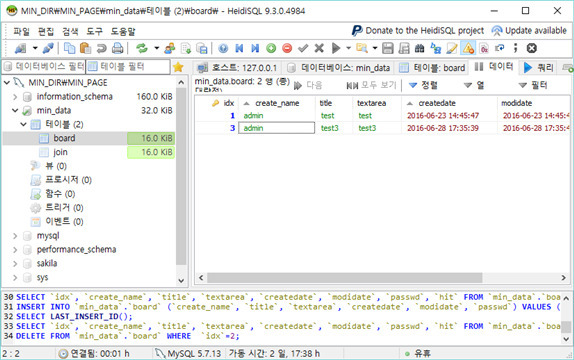Expand the information_schema database

coord(15,97)
